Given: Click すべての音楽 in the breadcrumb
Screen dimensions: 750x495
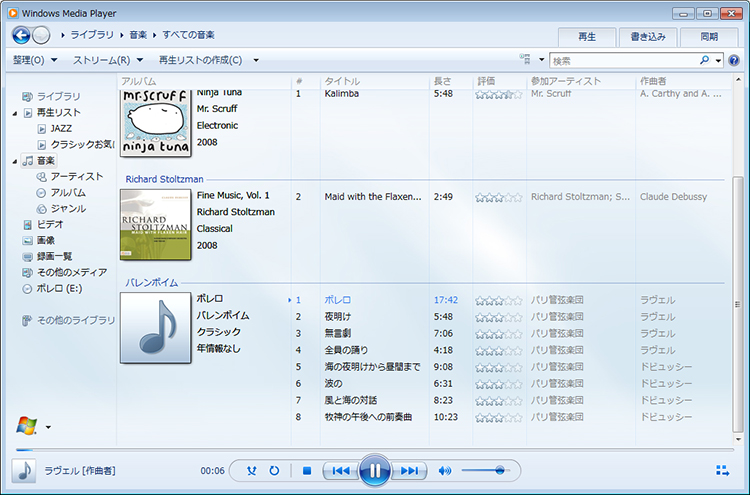Looking at the screenshot, I should (188, 35).
